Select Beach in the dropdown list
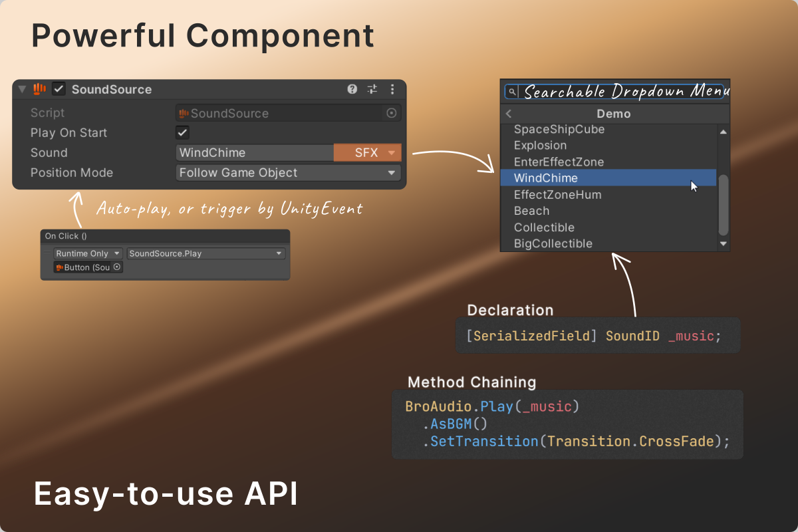This screenshot has width=798, height=532. click(x=608, y=211)
